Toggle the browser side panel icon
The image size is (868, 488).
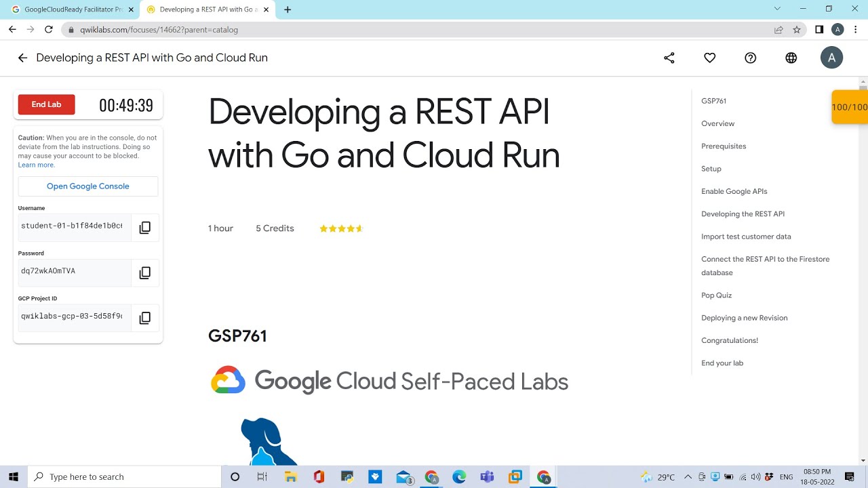point(819,30)
